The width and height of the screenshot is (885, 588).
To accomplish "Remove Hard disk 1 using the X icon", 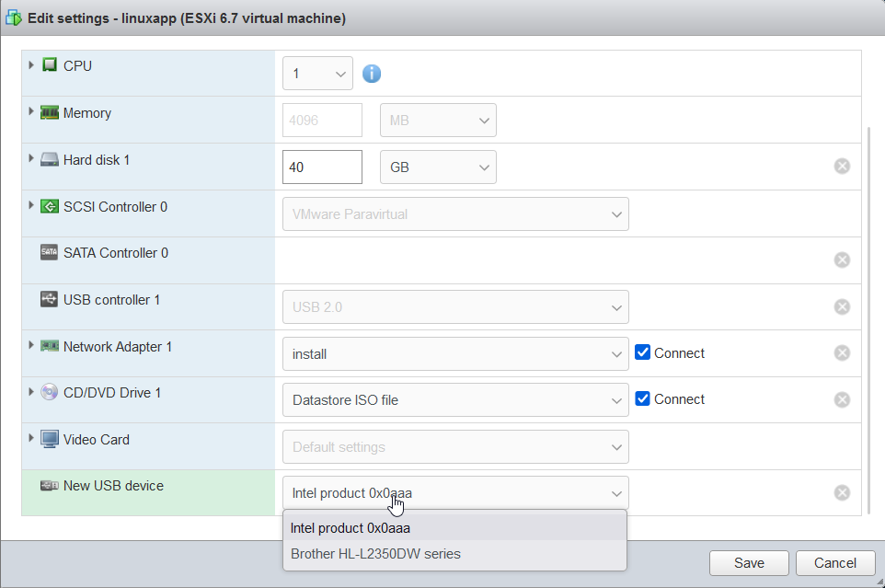I will [x=842, y=167].
